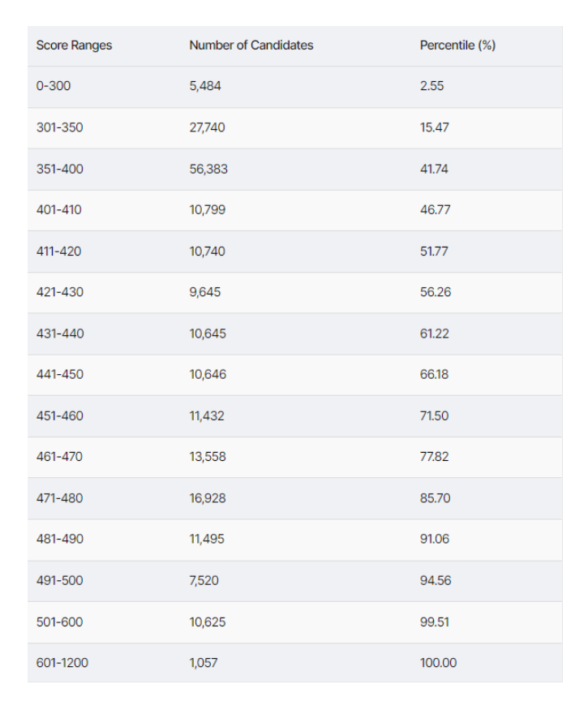Click the 461-470 score range
588x710 pixels.
pos(59,457)
